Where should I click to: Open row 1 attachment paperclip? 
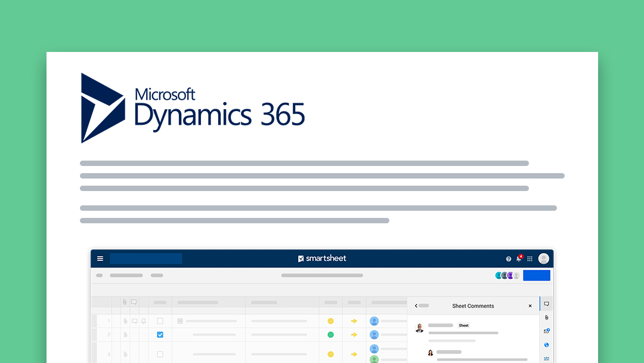point(125,321)
